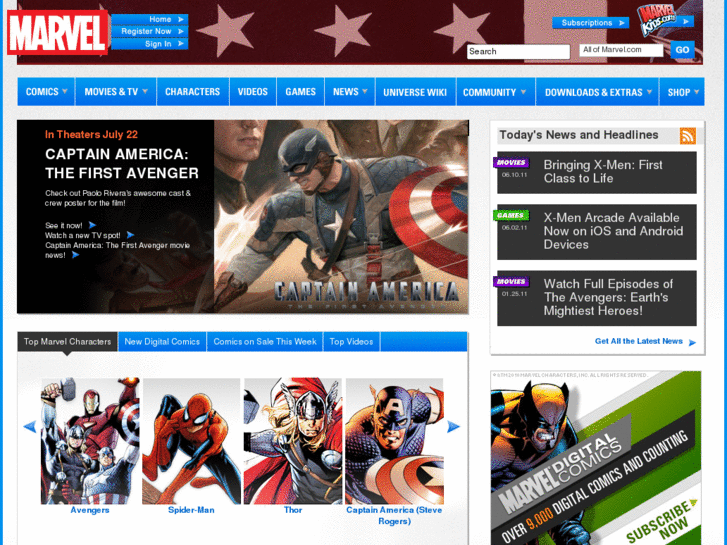
Task: Open the Spider-Man character thumbnail
Action: click(191, 441)
